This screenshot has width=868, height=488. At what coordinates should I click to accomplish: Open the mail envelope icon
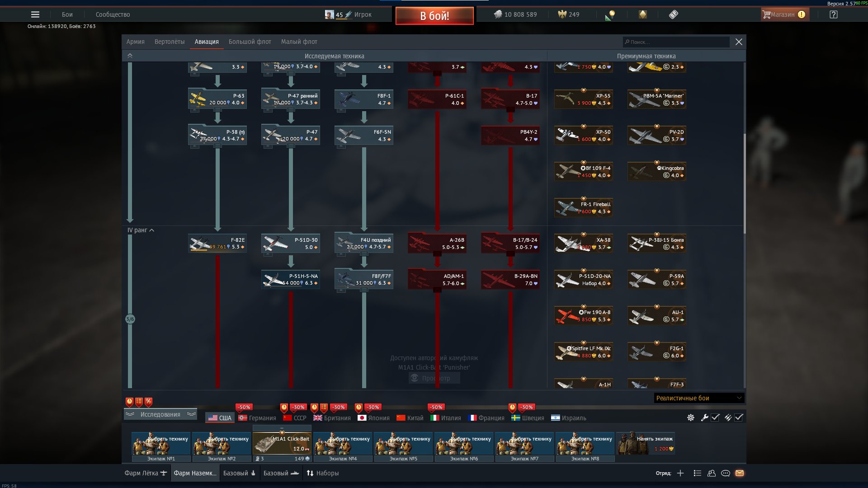pos(740,473)
